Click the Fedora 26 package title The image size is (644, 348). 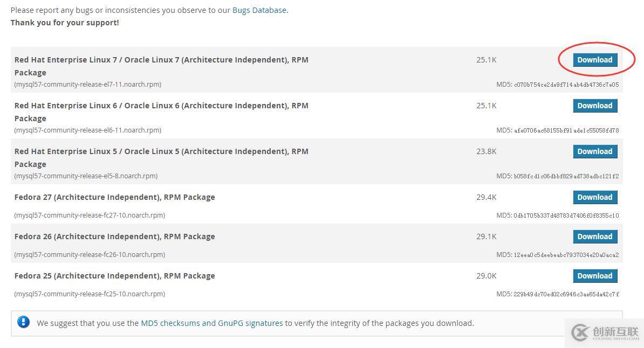click(114, 236)
